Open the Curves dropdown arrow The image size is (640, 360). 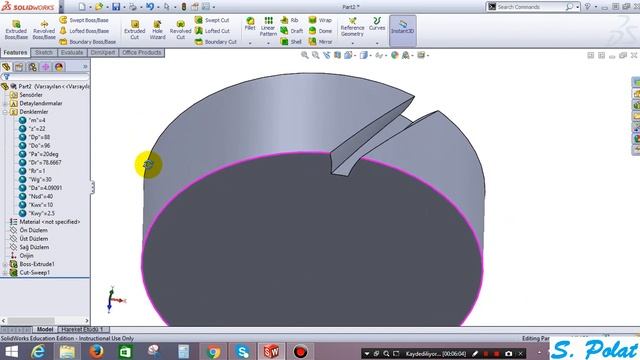(377, 43)
